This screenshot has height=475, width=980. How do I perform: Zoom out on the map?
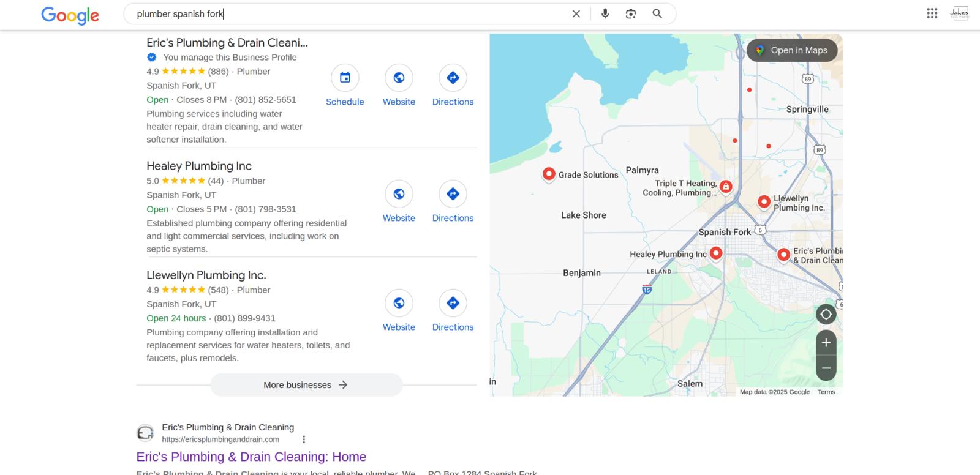[x=826, y=368]
